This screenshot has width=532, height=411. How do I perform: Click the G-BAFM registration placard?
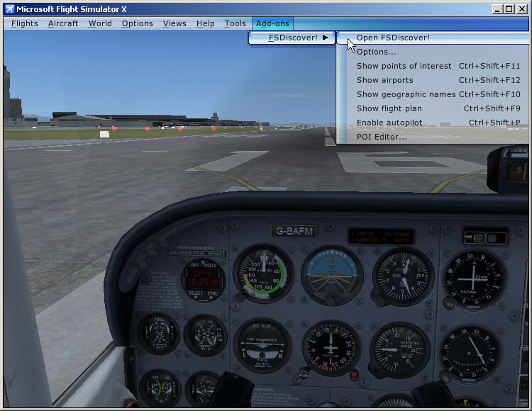coord(294,231)
